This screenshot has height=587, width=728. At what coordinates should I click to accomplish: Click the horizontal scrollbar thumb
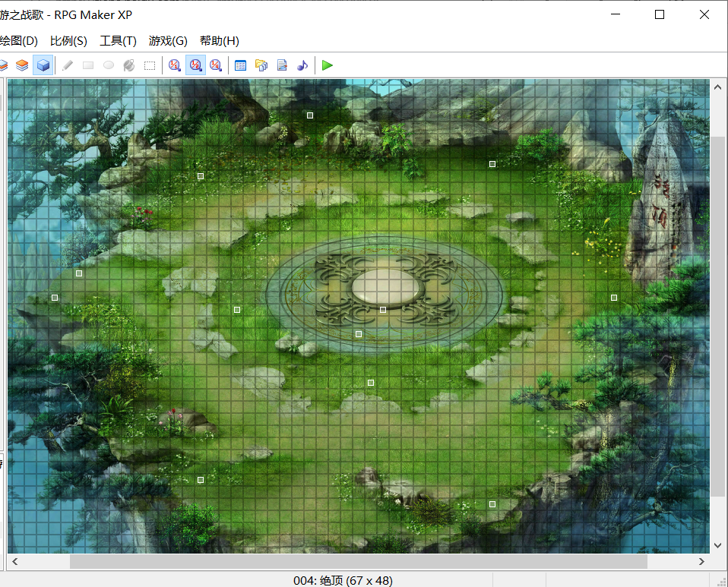click(359, 561)
